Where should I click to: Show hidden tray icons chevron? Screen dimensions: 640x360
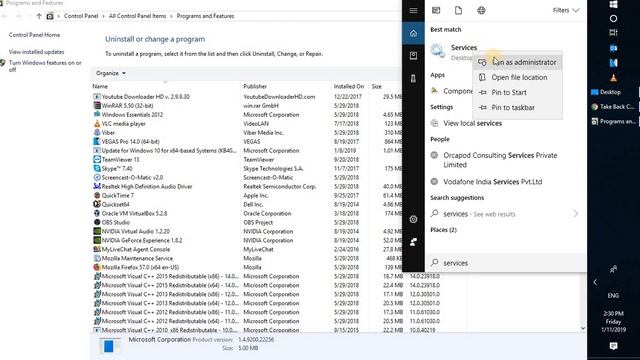(595, 282)
